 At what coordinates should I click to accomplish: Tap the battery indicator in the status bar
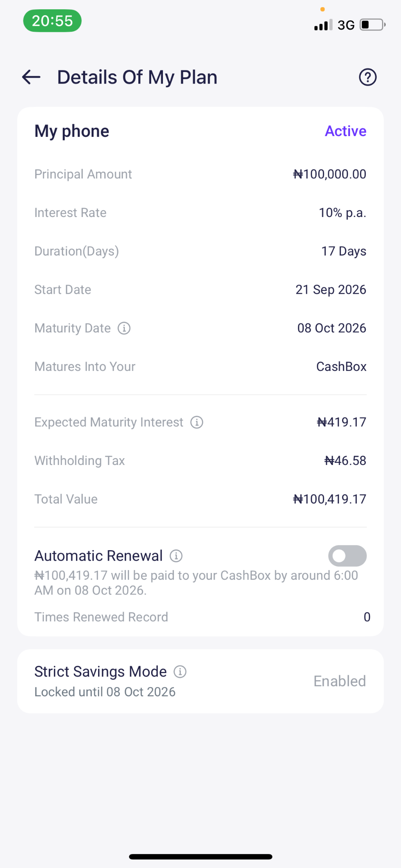coord(373,25)
